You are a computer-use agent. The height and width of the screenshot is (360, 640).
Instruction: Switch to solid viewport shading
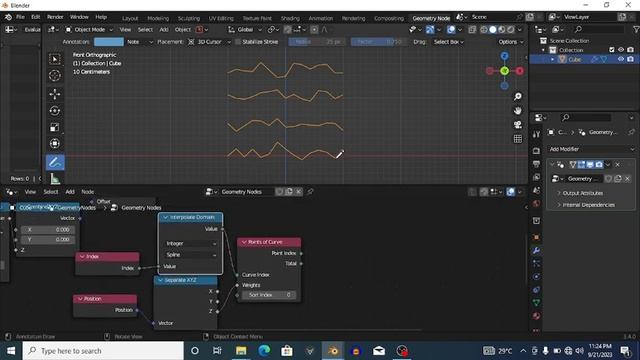point(493,29)
